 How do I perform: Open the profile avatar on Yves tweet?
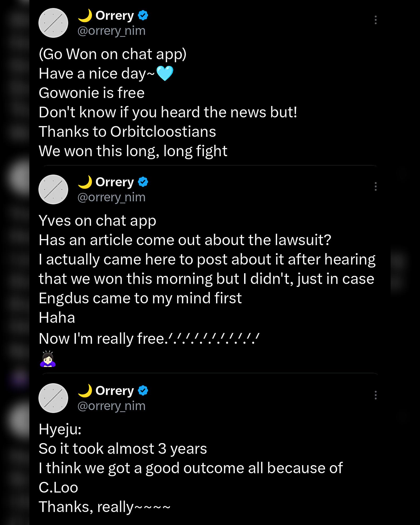pos(53,189)
